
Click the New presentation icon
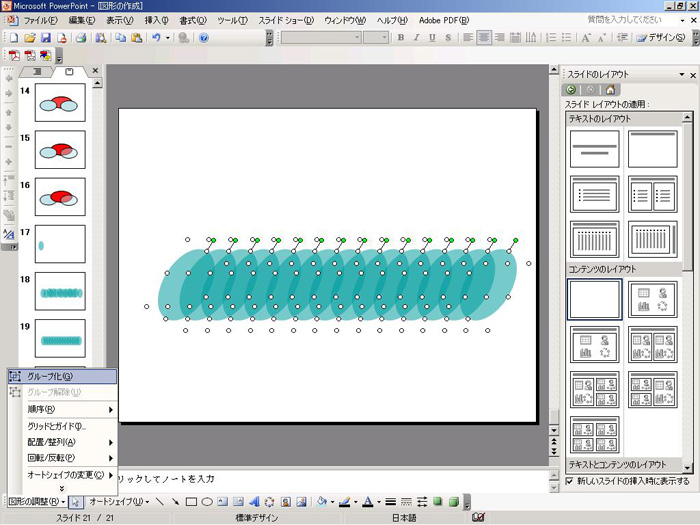[x=14, y=38]
